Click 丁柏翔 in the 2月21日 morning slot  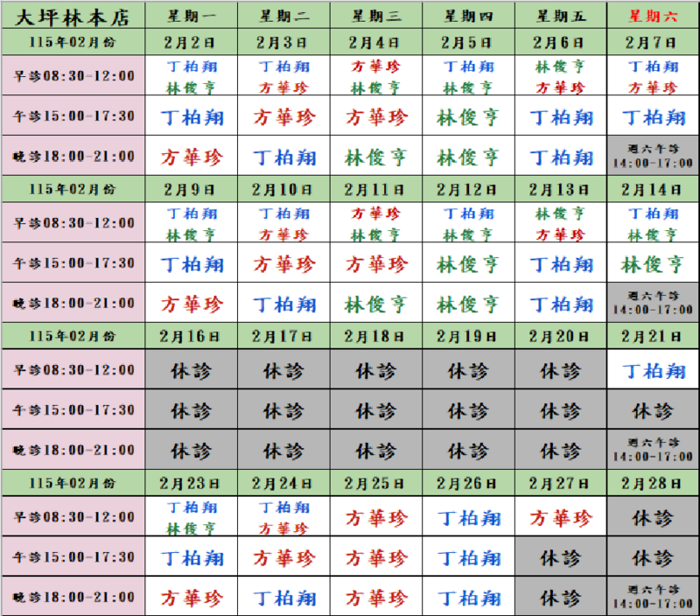(652, 371)
